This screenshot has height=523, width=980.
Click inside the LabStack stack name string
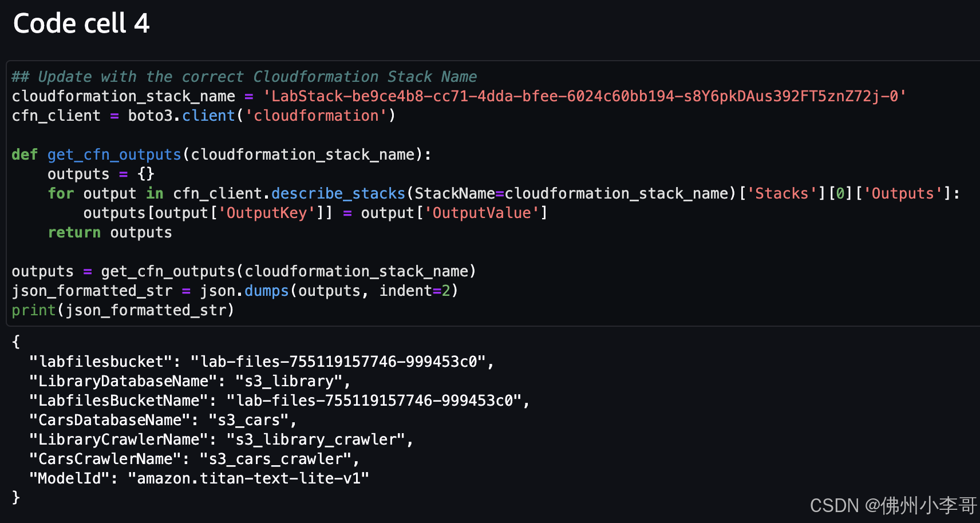[584, 96]
